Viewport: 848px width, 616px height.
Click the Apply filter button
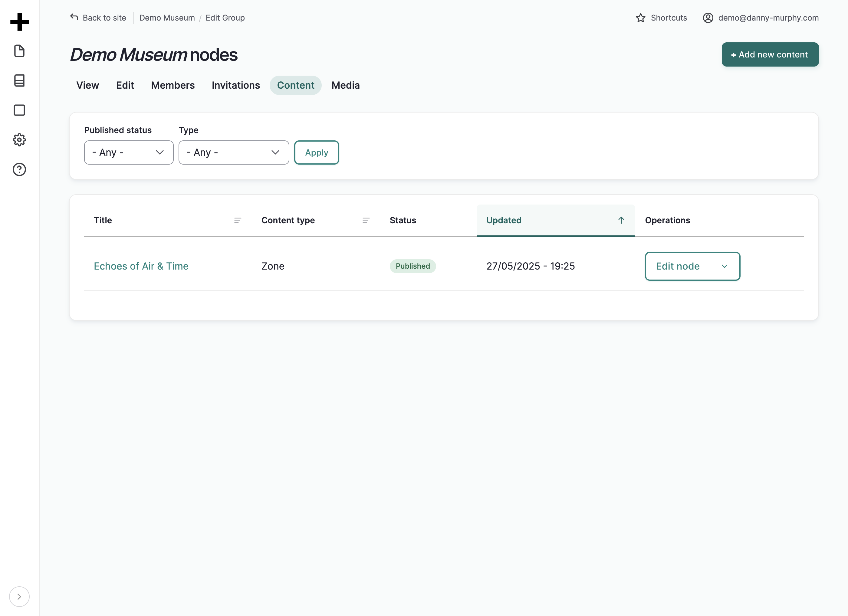point(316,152)
